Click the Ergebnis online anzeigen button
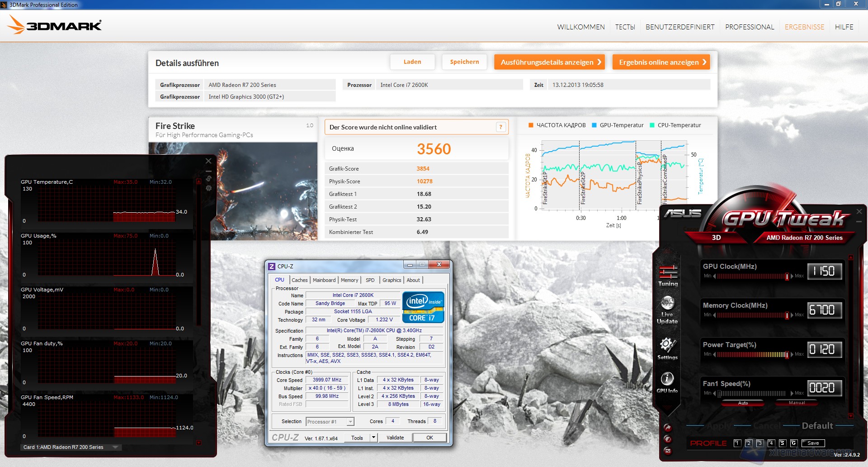 (661, 62)
